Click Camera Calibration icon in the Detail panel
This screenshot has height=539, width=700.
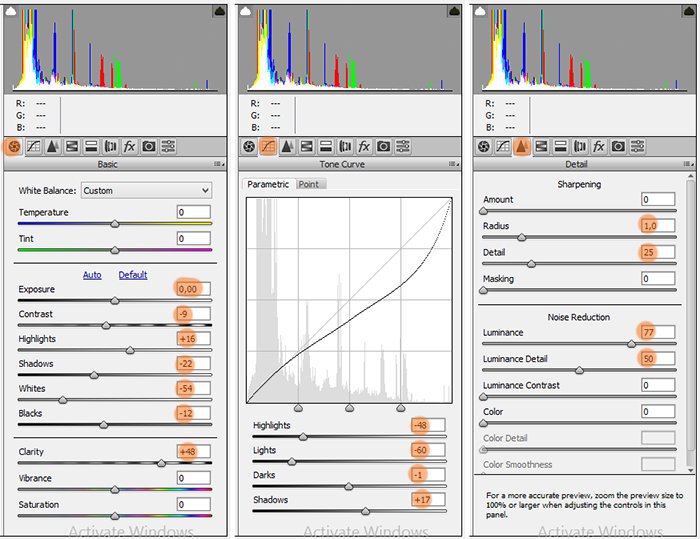tap(618, 146)
